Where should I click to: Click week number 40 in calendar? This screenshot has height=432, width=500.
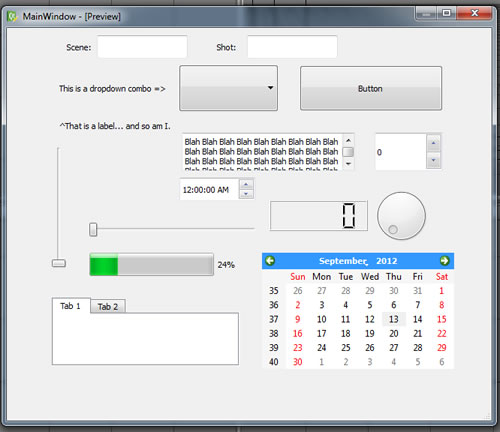pos(274,362)
